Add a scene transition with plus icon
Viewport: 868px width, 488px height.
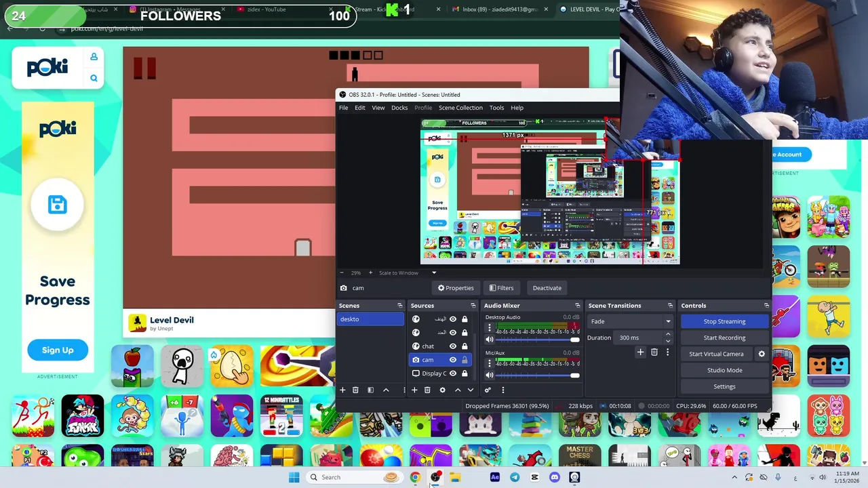click(x=640, y=352)
